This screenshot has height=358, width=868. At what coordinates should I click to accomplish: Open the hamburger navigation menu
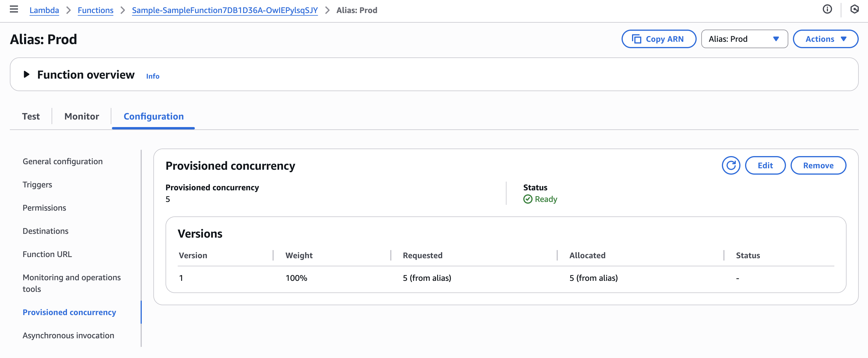click(14, 10)
